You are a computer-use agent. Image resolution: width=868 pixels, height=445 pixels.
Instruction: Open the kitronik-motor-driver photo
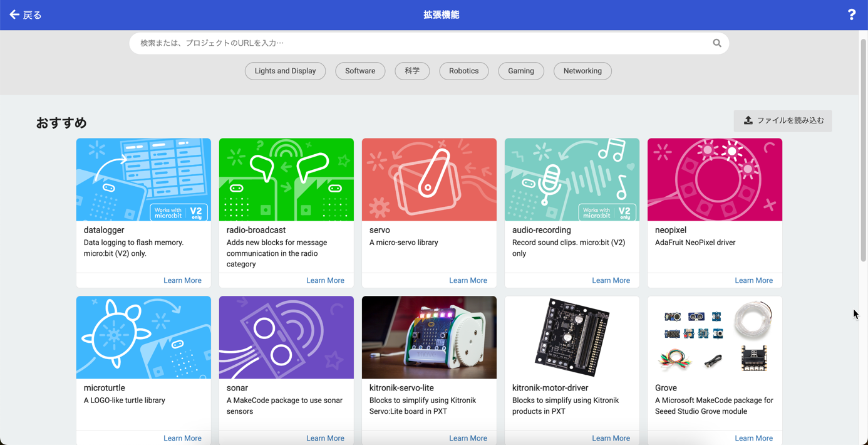click(572, 337)
